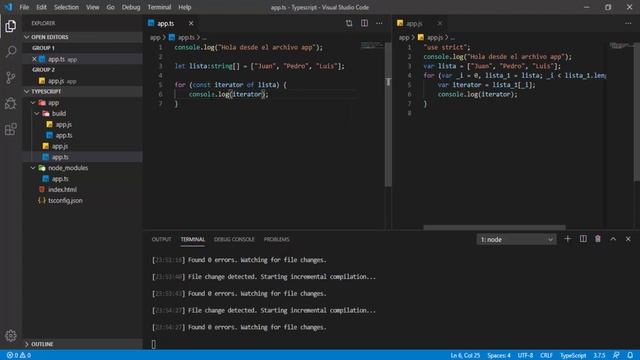Open the Edit menu
This screenshot has height=360, width=640.
(41, 7)
